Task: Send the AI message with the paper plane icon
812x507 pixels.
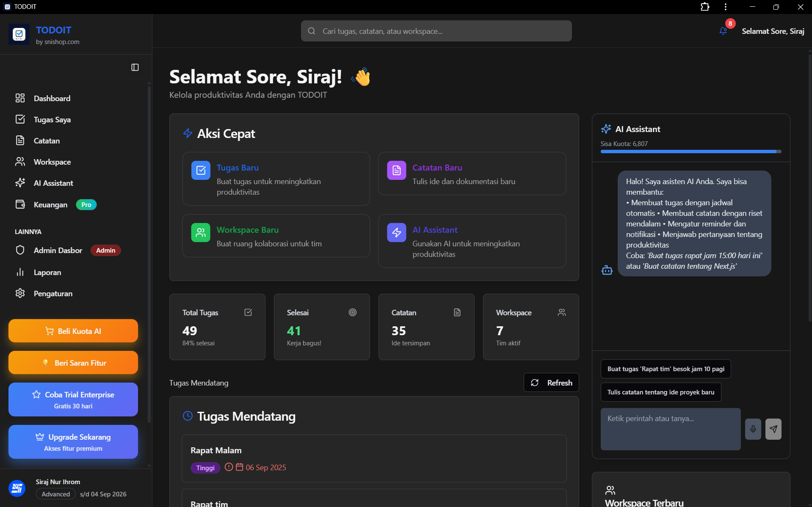Action: [x=773, y=429]
